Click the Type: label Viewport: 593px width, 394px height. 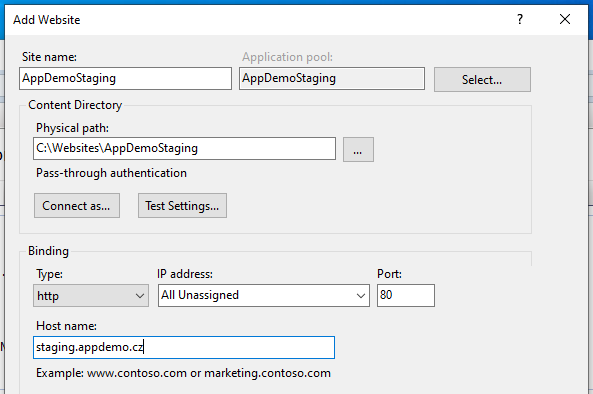point(49,274)
